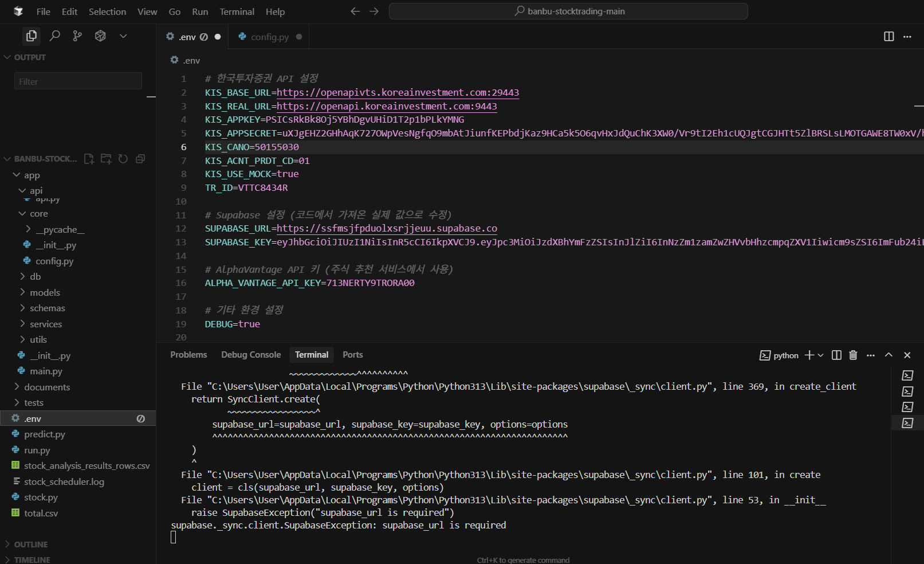Screen dimensions: 924x564
Task: Switch to the config.py tab
Action: [269, 37]
